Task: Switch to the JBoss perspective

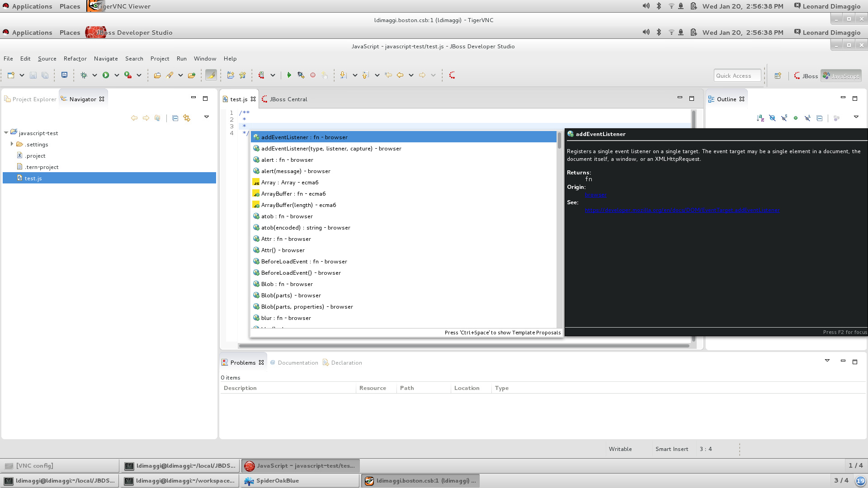Action: [806, 76]
